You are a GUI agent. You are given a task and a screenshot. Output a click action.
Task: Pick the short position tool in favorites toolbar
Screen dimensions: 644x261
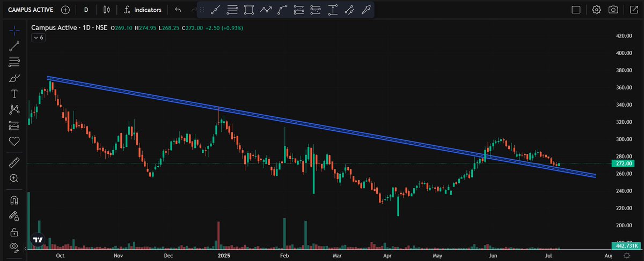coord(317,10)
